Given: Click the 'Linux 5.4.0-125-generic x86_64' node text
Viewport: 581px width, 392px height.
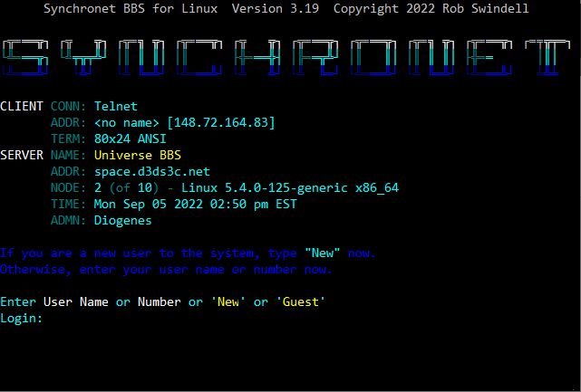Looking at the screenshot, I should [290, 188].
